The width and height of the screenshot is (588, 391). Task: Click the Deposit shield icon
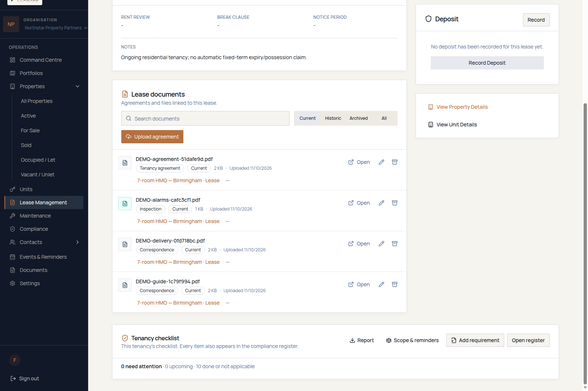[429, 19]
